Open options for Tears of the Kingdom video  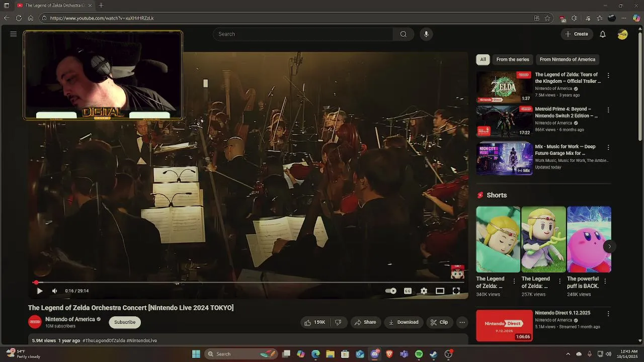(608, 75)
